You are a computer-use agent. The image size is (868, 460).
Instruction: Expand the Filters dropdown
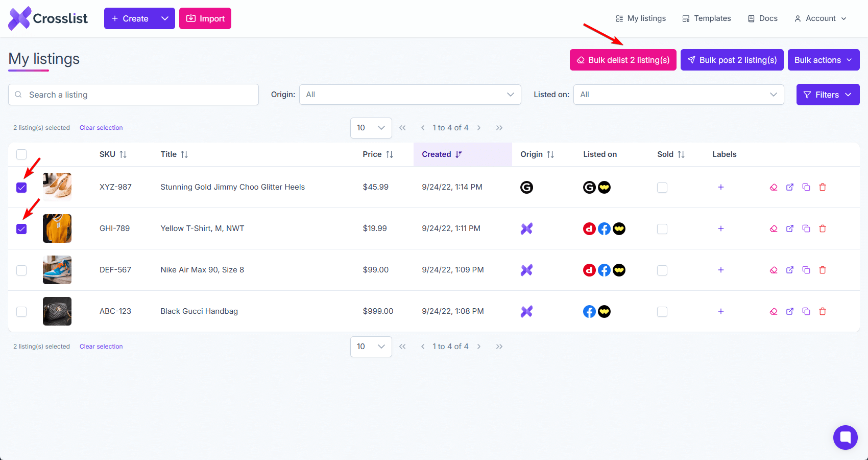point(828,95)
